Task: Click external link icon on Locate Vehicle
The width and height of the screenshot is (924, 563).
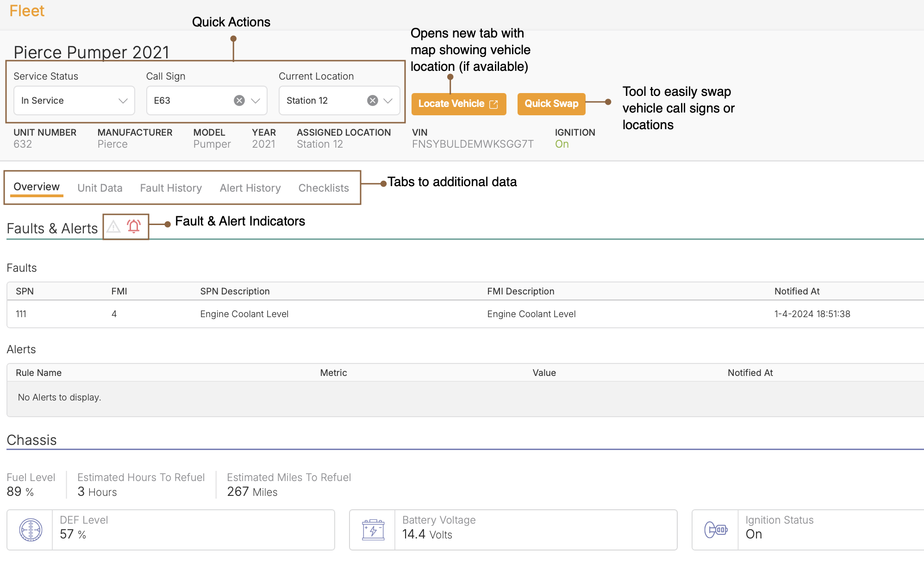Action: click(x=493, y=104)
